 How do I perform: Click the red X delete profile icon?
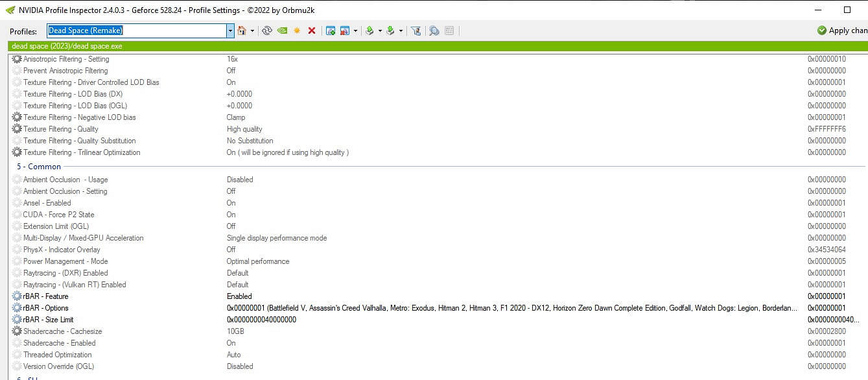point(312,30)
